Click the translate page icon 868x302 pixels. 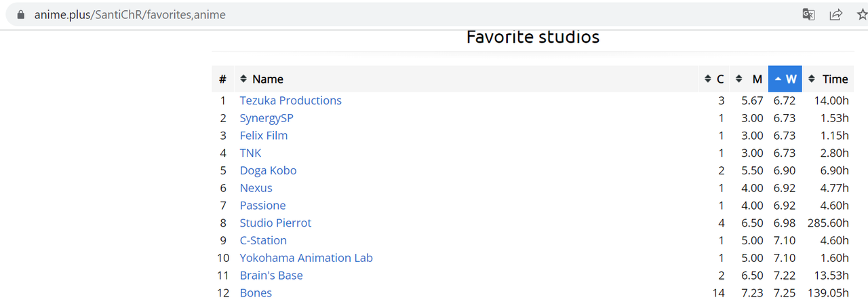[808, 14]
